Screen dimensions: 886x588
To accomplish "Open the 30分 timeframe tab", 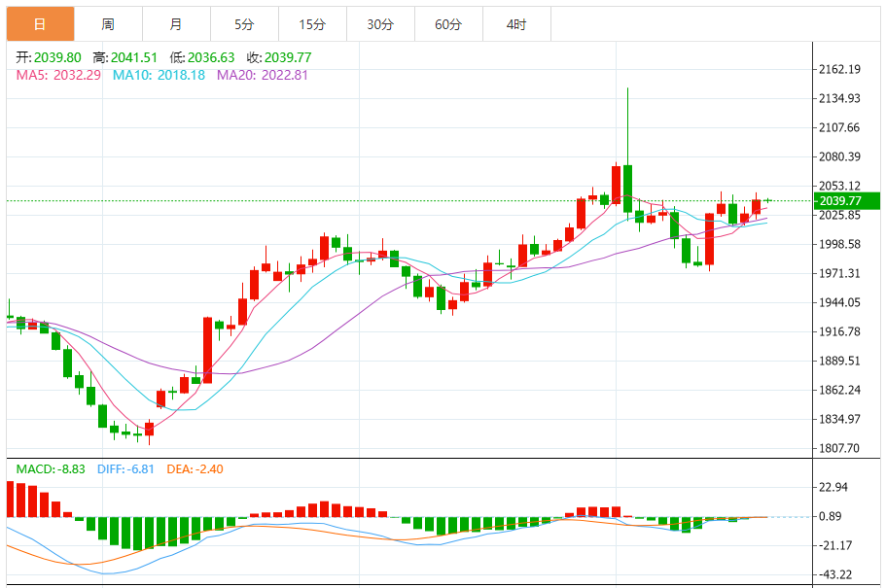I will 380,24.
